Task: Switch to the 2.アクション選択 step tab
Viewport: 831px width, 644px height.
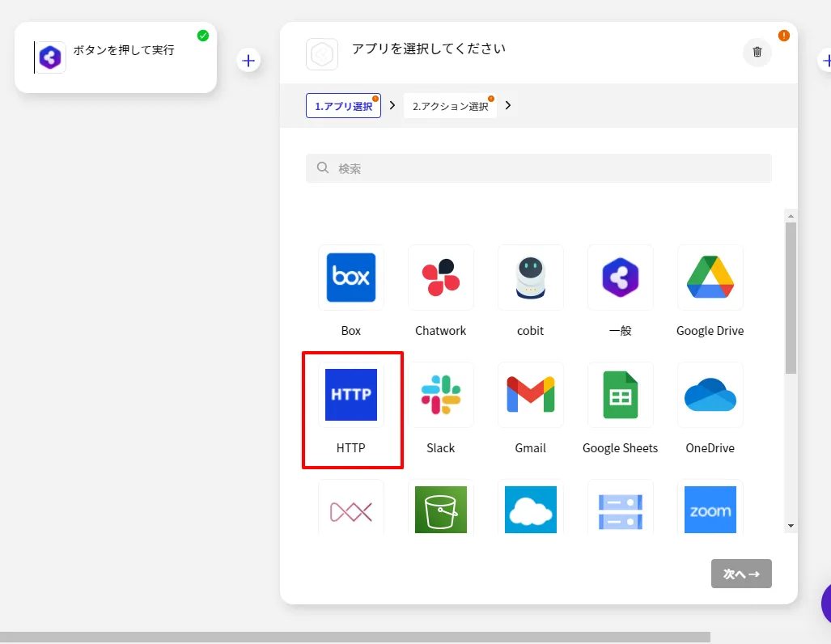Action: (x=450, y=106)
